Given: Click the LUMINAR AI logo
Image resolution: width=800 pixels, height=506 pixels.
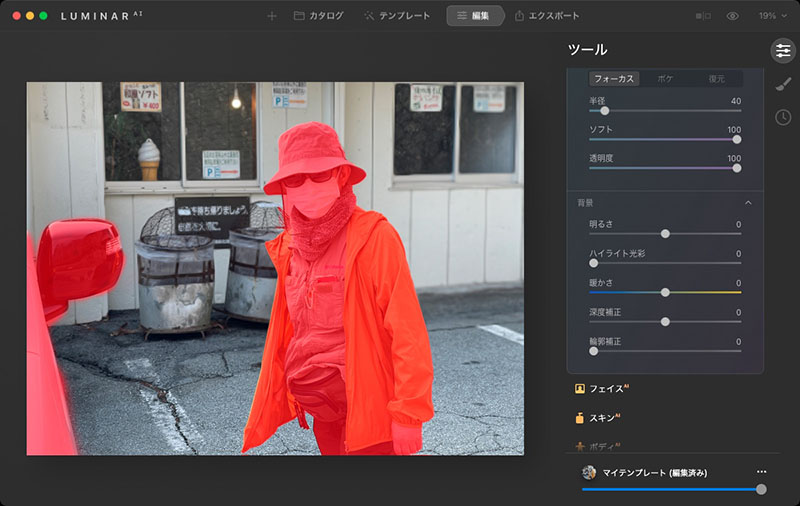Looking at the screenshot, I should (102, 16).
